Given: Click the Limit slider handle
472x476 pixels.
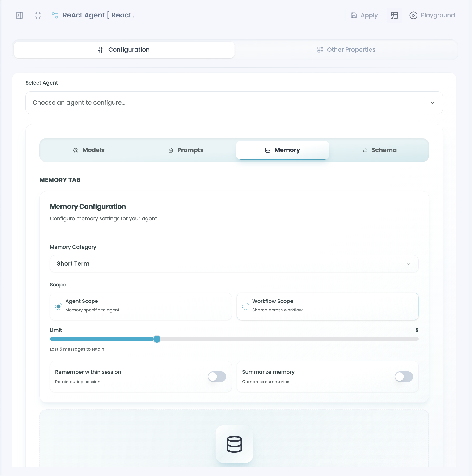Looking at the screenshot, I should tap(157, 339).
